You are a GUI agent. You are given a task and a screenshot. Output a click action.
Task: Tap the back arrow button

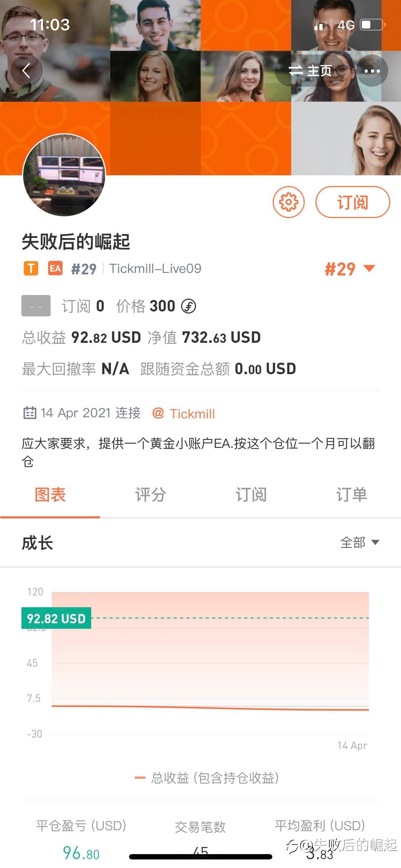[x=26, y=71]
